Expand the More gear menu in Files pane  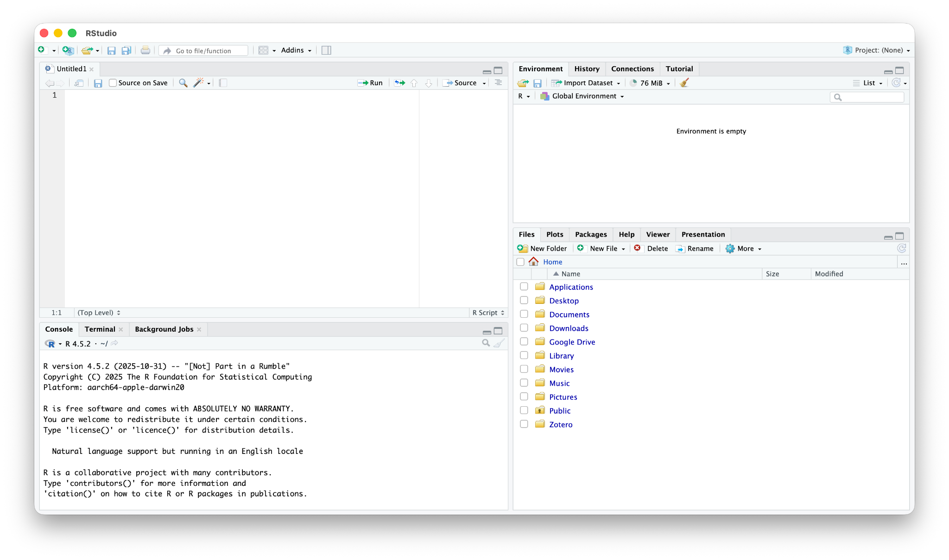click(x=743, y=248)
